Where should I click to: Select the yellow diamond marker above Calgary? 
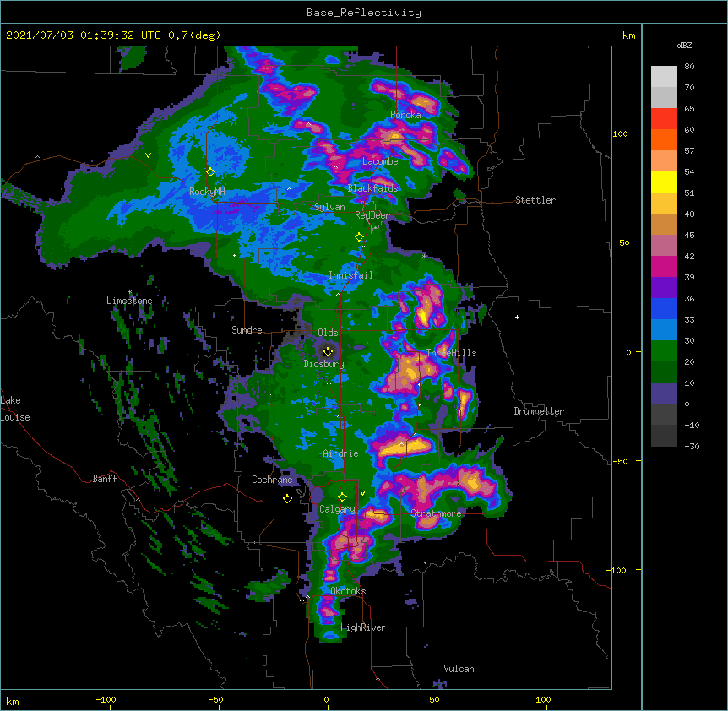click(342, 497)
